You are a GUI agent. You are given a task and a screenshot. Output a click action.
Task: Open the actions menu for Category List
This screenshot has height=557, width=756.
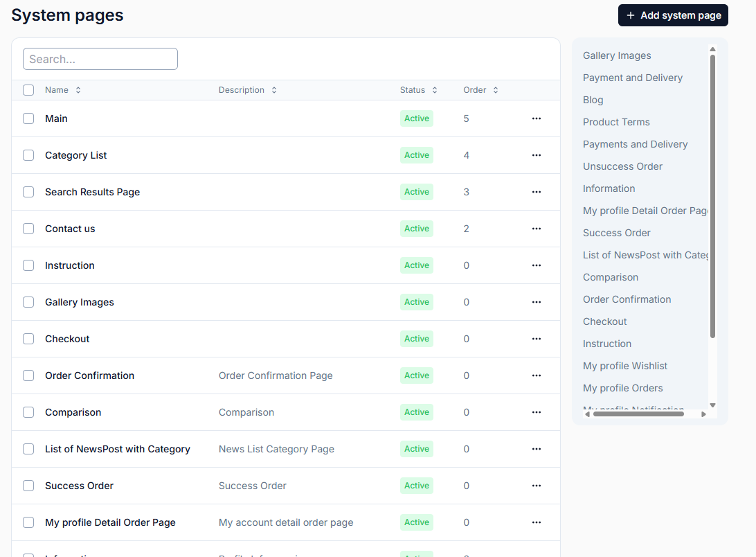point(536,155)
